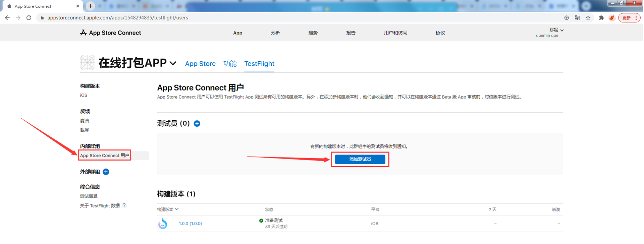Click the 崩溃 column header in table
This screenshot has height=244, width=644.
[556, 209]
